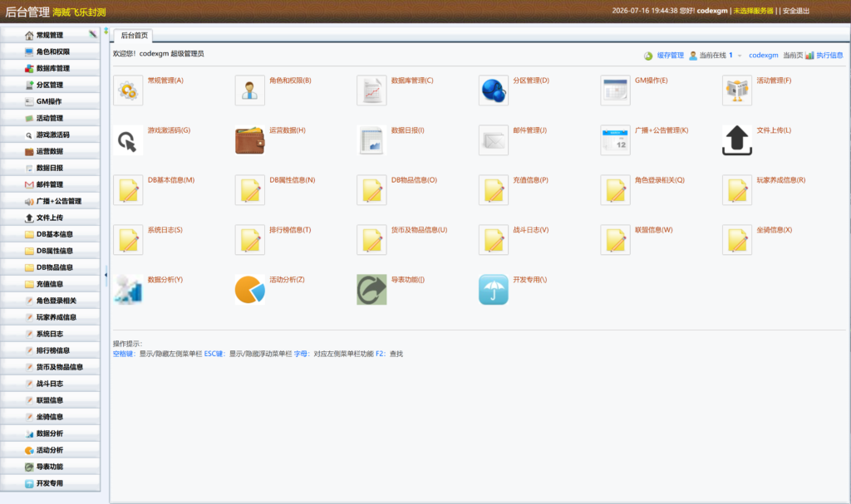Open the 数据分析(Y) chart icon
Image resolution: width=851 pixels, height=504 pixels.
128,290
